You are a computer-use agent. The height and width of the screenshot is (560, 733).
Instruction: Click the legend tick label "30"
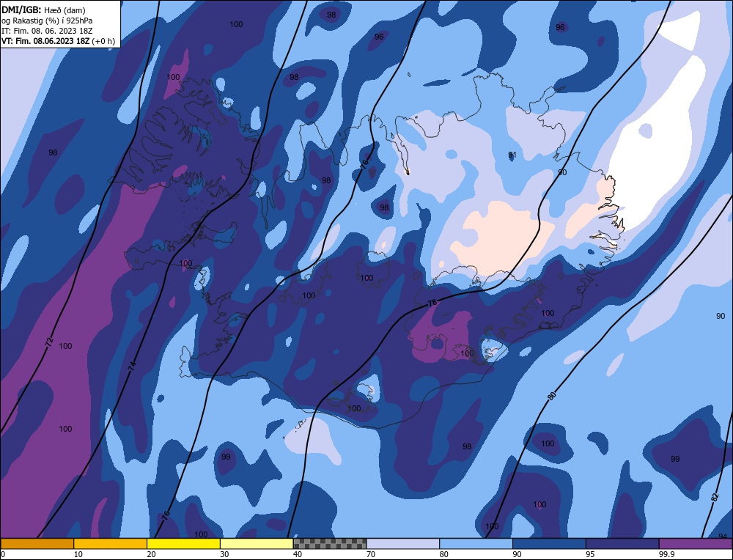[224, 554]
